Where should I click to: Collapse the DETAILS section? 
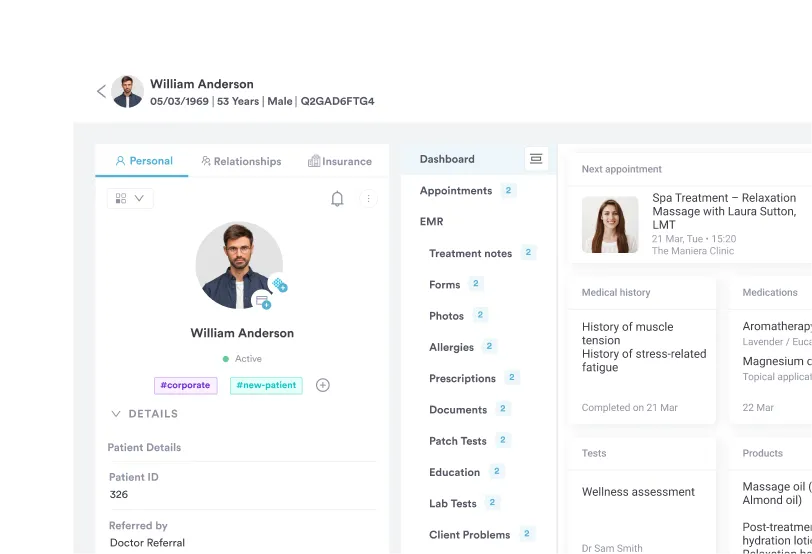click(x=116, y=414)
